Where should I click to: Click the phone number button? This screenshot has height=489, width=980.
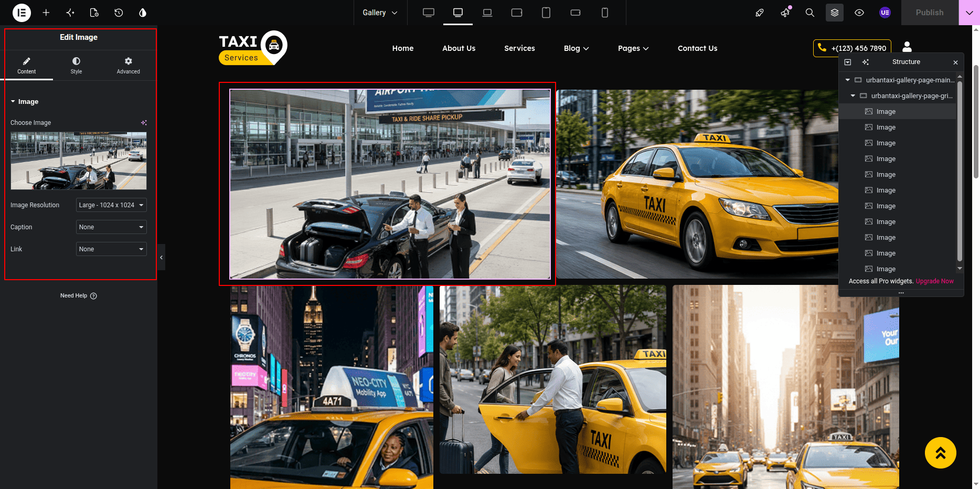852,48
